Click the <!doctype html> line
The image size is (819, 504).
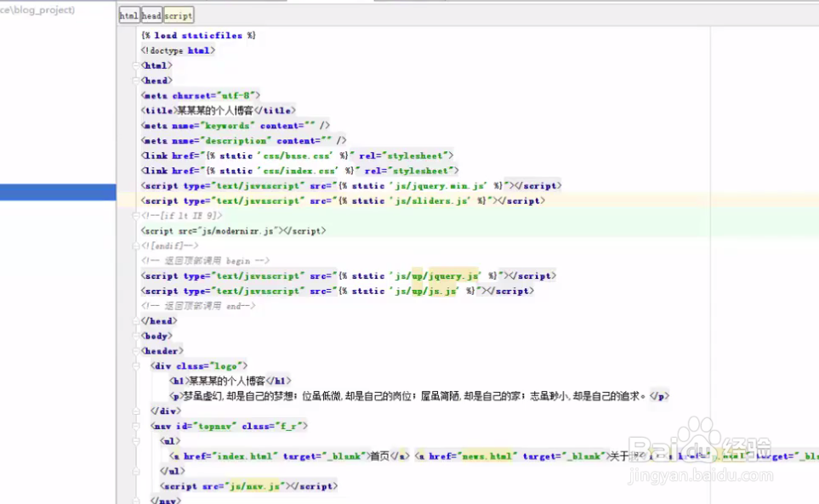(x=178, y=51)
